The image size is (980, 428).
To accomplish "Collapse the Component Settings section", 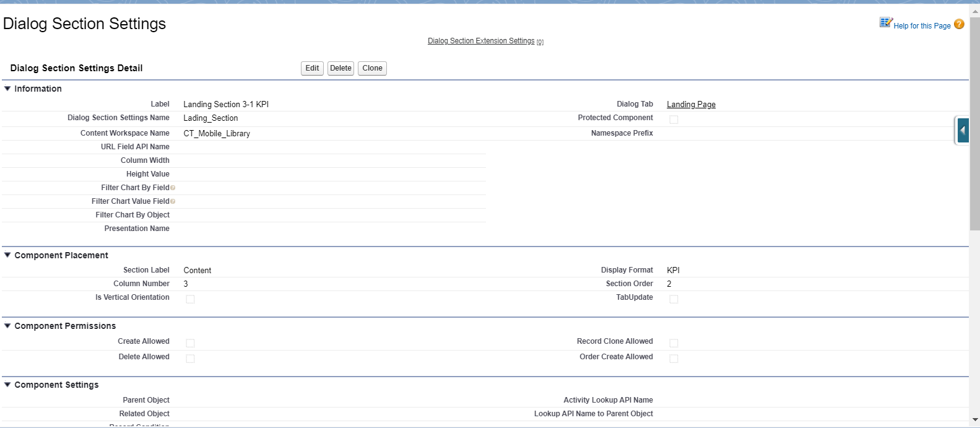I will (7, 385).
